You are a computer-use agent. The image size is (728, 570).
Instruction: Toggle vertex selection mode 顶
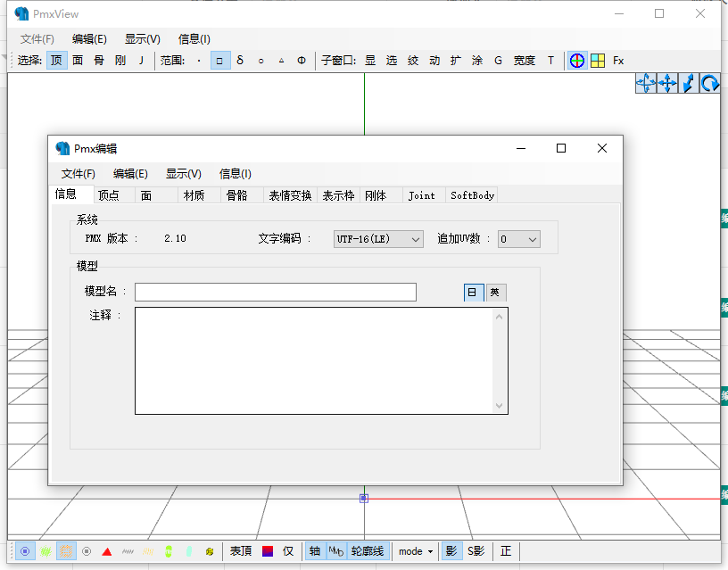coord(56,61)
